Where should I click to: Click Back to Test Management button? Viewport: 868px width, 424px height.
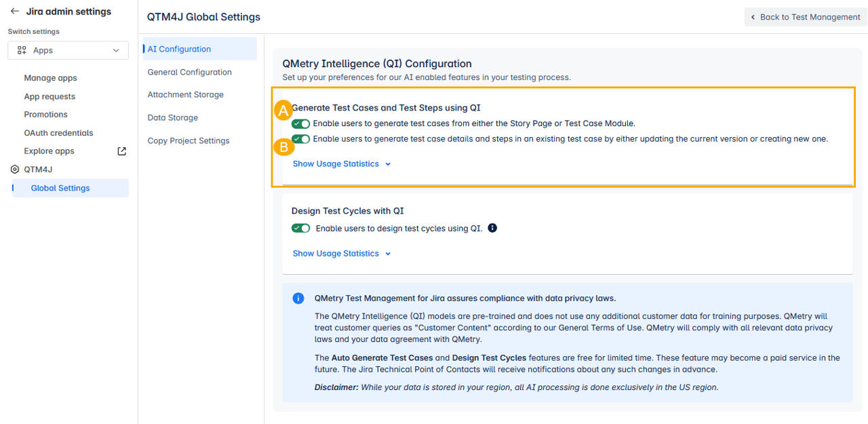(805, 17)
